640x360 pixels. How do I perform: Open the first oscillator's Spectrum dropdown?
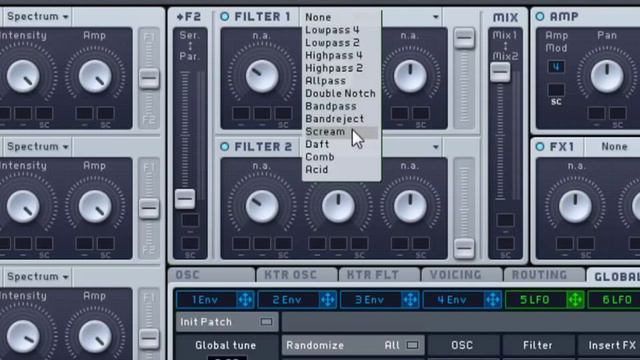[38, 17]
